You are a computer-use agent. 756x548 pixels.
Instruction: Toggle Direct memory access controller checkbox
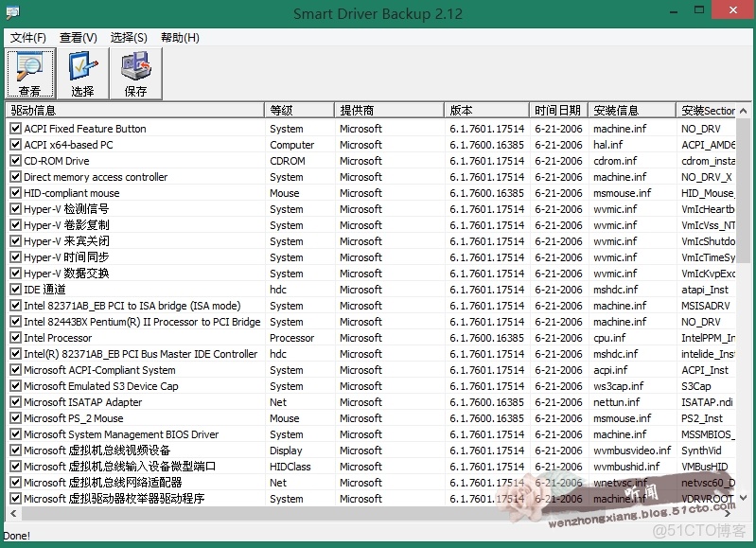click(15, 177)
